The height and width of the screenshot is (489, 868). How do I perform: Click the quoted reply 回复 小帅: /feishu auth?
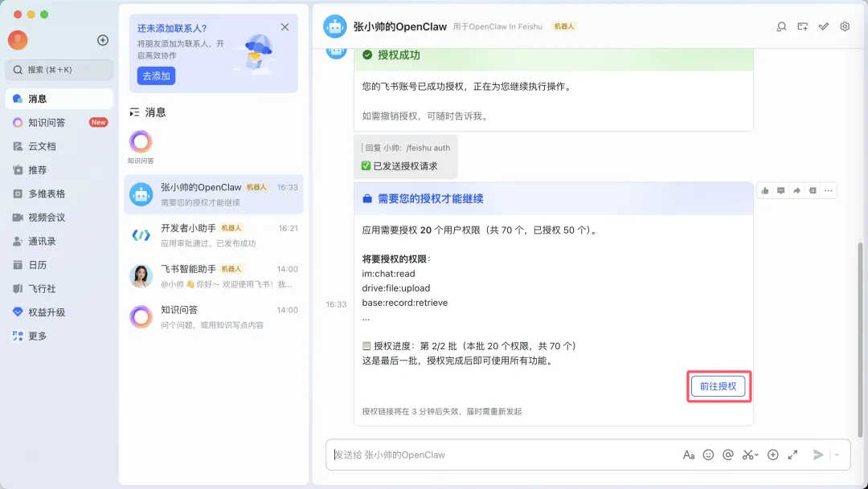point(406,149)
